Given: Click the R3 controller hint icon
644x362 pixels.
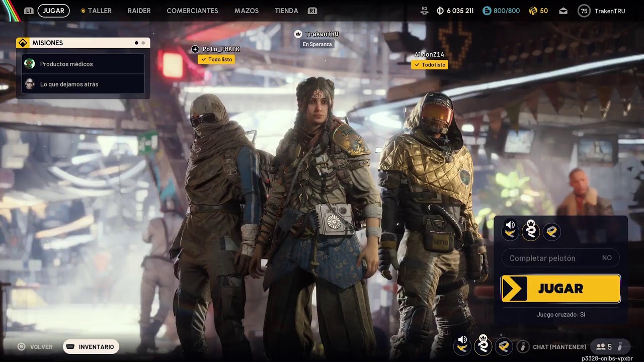Looking at the screenshot, I should (424, 11).
